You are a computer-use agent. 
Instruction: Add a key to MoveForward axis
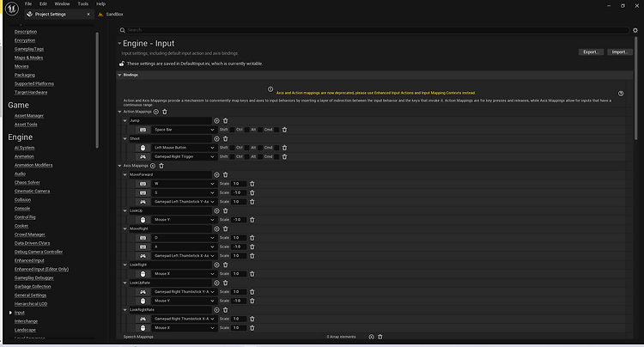(216, 175)
